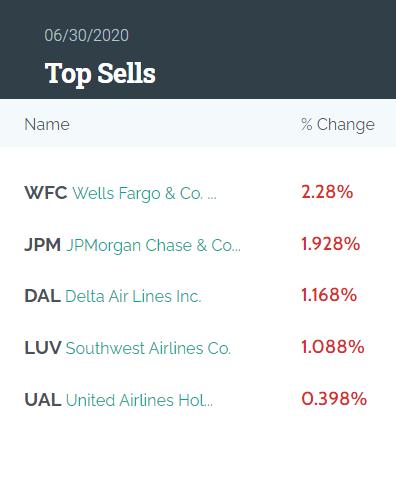Click the 06/30/2020 date label

86,35
